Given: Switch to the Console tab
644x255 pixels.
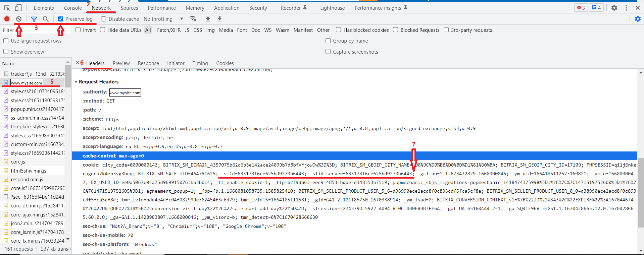Looking at the screenshot, I should (73, 8).
